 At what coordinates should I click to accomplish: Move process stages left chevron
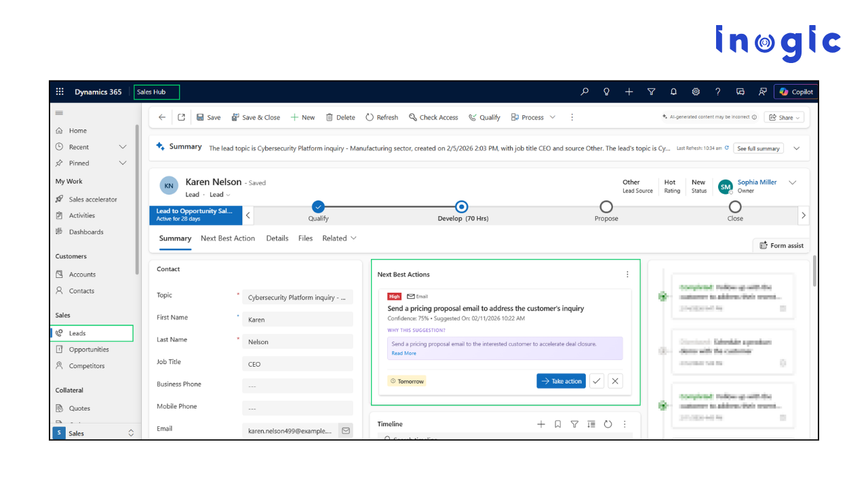(x=248, y=216)
